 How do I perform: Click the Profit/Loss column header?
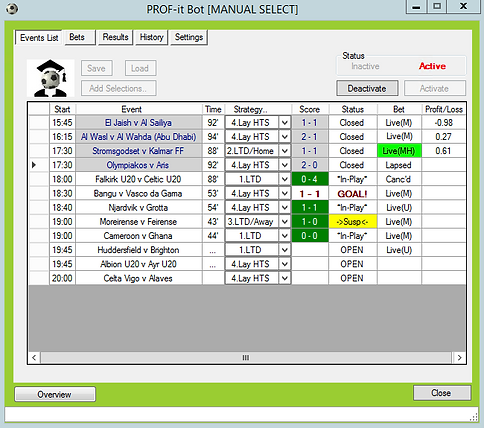[444, 109]
